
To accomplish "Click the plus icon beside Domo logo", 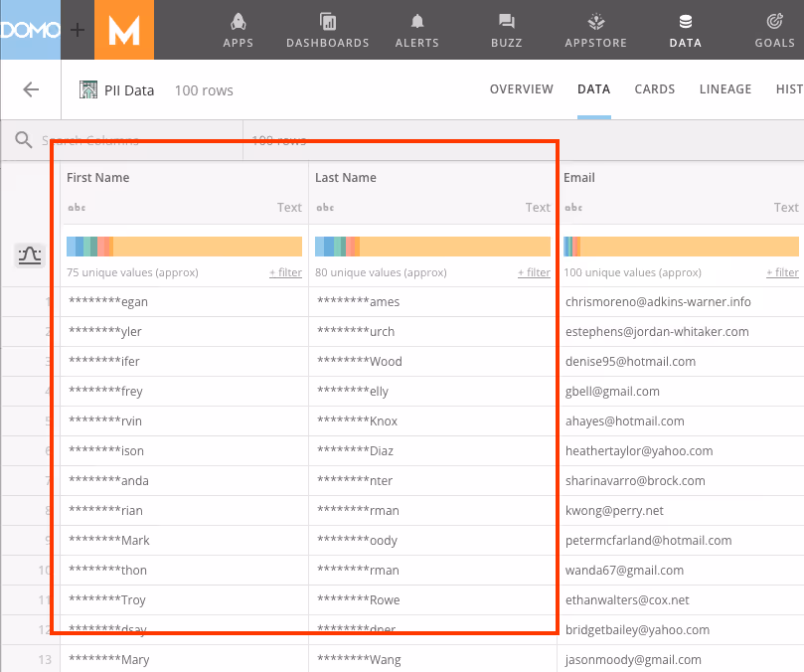I will [78, 30].
